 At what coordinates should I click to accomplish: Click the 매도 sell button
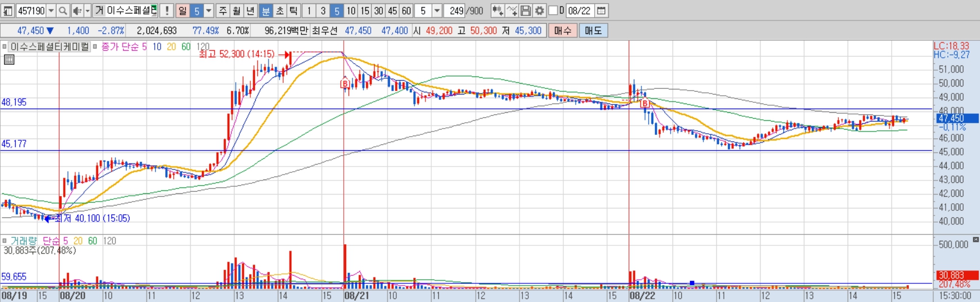[x=593, y=30]
